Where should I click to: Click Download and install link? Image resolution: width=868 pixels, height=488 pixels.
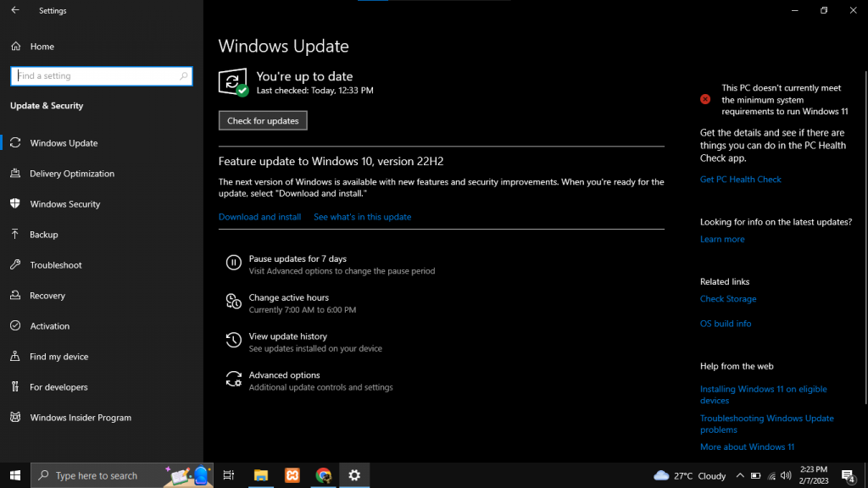pos(259,217)
